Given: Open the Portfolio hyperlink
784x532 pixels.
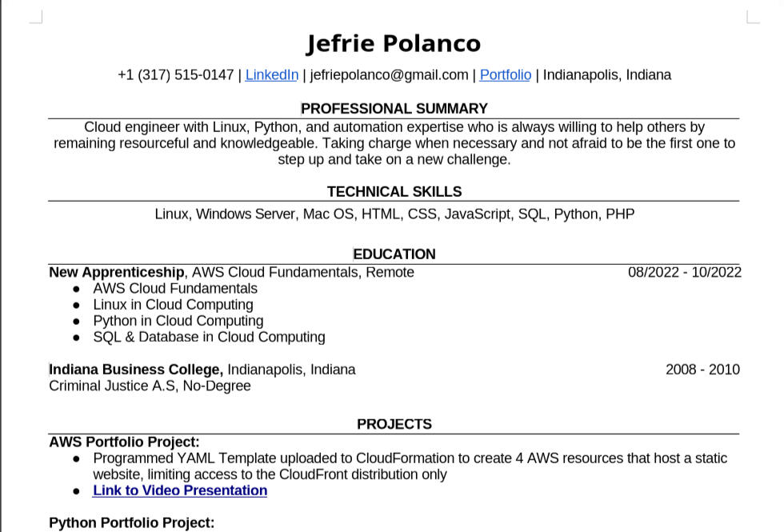Looking at the screenshot, I should tap(505, 75).
